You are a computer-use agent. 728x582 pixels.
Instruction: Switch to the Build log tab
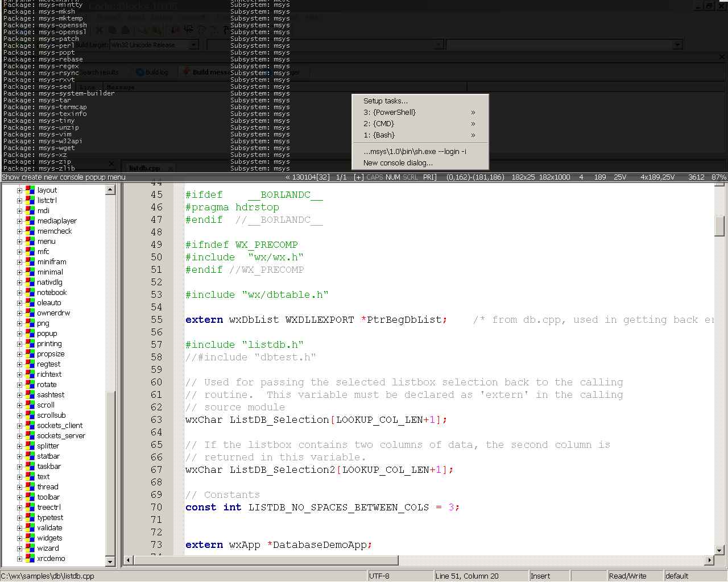click(152, 72)
